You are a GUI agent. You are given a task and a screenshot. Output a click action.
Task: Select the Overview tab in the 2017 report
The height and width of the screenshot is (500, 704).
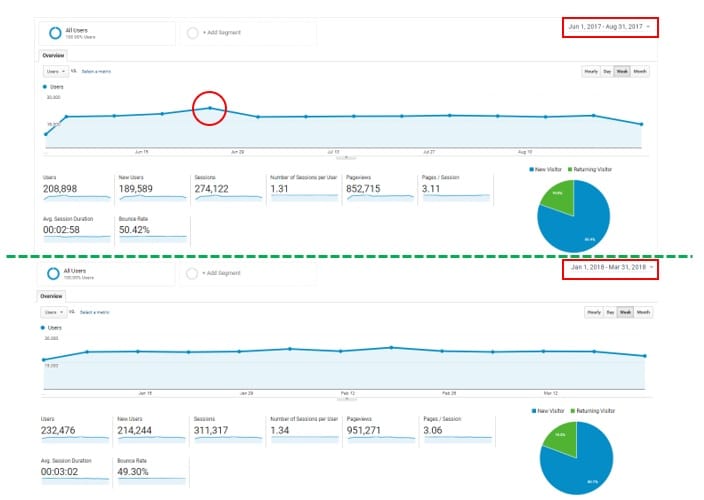coord(51,56)
